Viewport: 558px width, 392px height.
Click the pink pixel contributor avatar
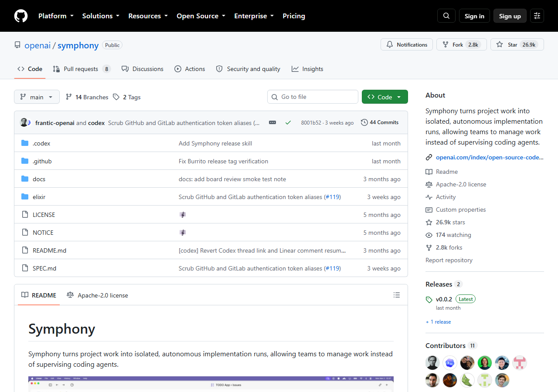click(x=520, y=362)
